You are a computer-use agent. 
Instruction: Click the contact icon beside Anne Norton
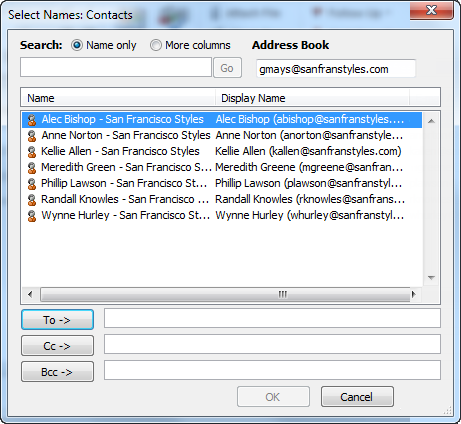(32, 136)
